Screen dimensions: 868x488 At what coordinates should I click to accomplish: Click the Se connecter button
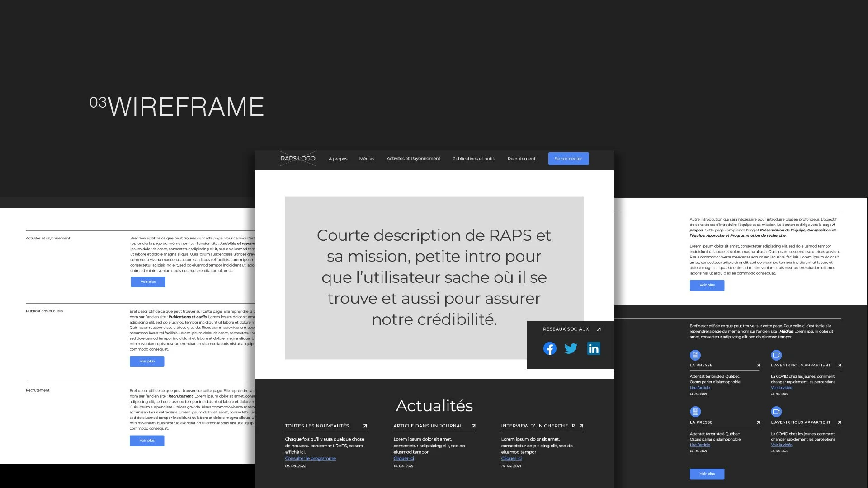point(568,159)
